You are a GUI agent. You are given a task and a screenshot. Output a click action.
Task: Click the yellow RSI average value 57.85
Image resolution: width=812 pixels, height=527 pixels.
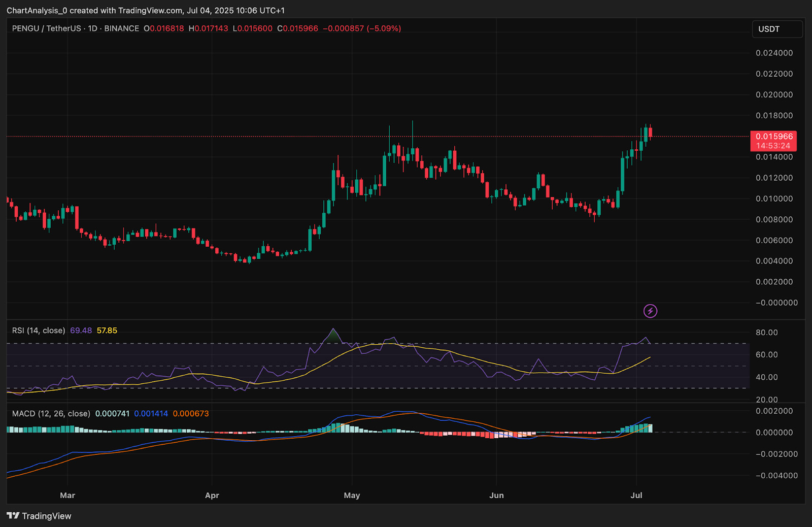107,331
